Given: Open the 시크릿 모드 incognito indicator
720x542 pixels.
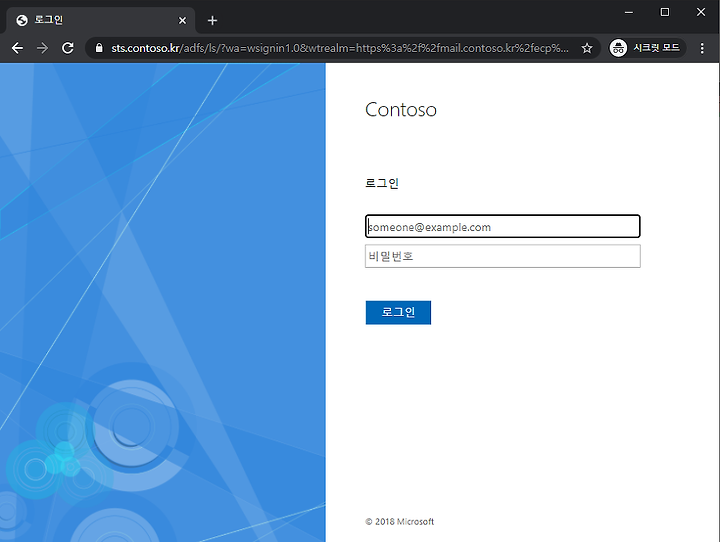Looking at the screenshot, I should 646,48.
